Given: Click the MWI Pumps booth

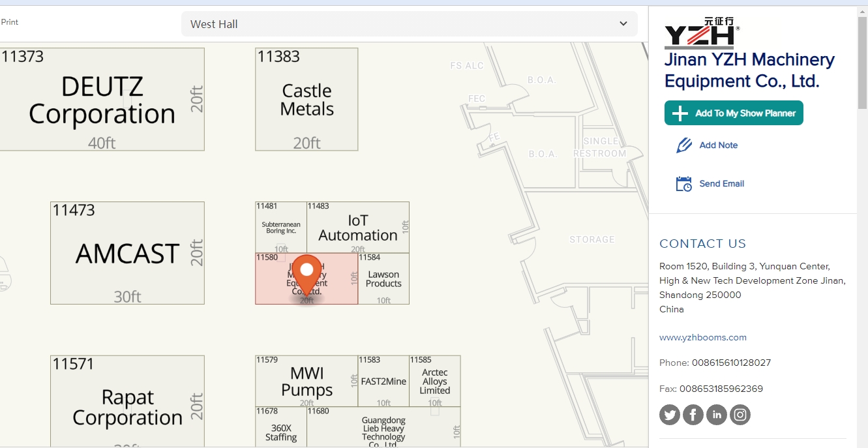Looking at the screenshot, I should (307, 381).
